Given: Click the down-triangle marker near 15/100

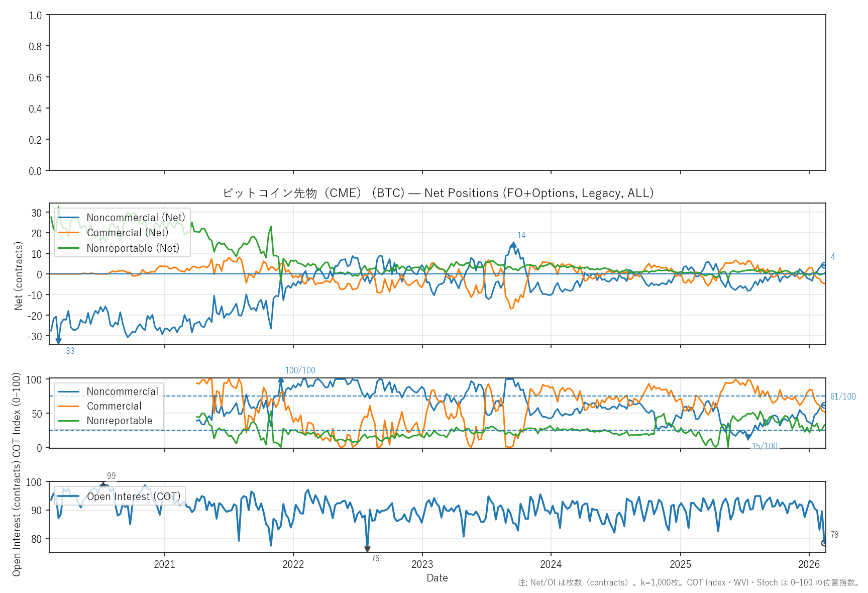Looking at the screenshot, I should (x=748, y=437).
